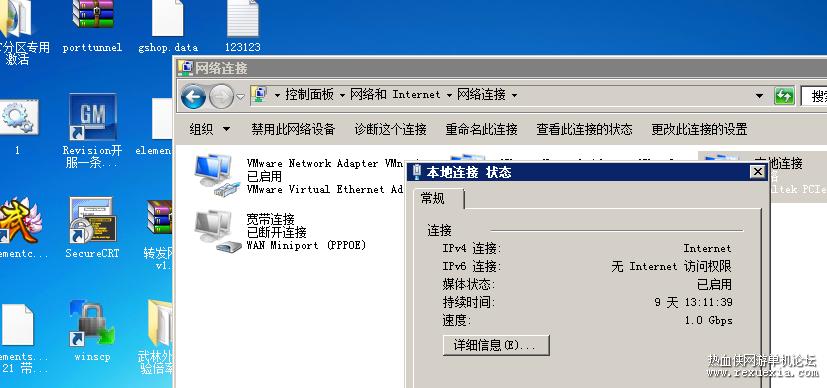827x388 pixels.
Task: Launch the SecureCRT shortcut
Action: pyautogui.click(x=92, y=219)
